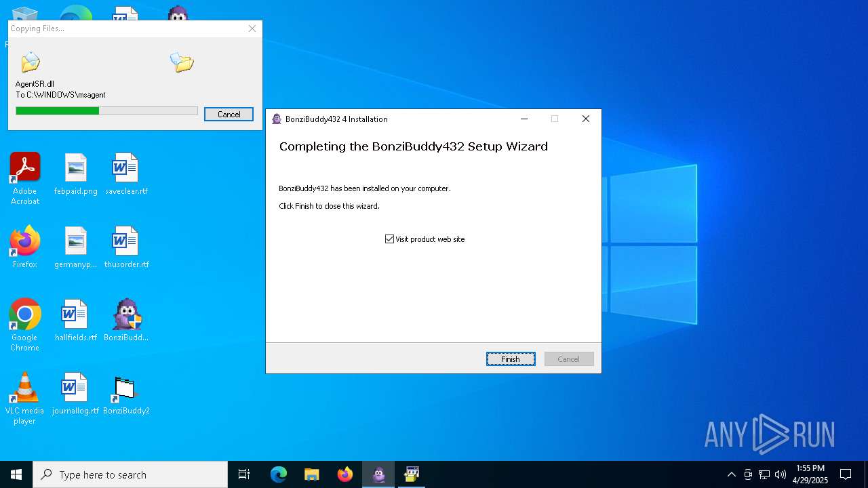Switch to the setup program taskbar icon
This screenshot has width=868, height=488.
coord(412,474)
